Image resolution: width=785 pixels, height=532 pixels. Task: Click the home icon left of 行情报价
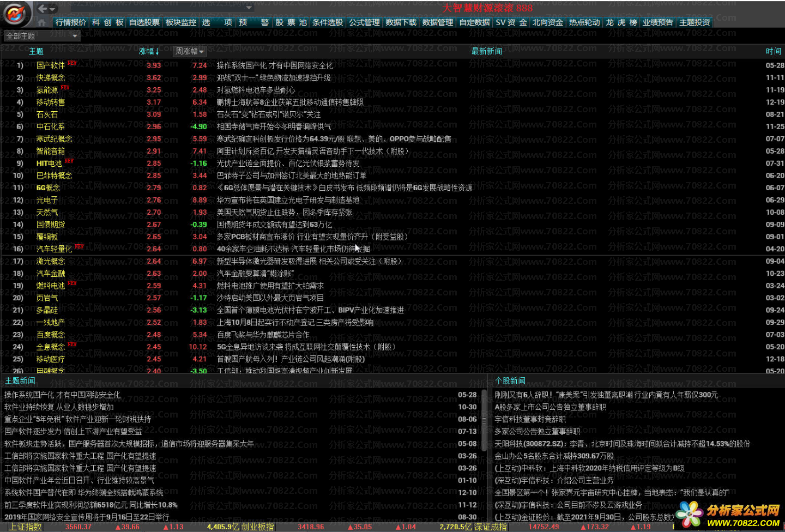tap(42, 22)
